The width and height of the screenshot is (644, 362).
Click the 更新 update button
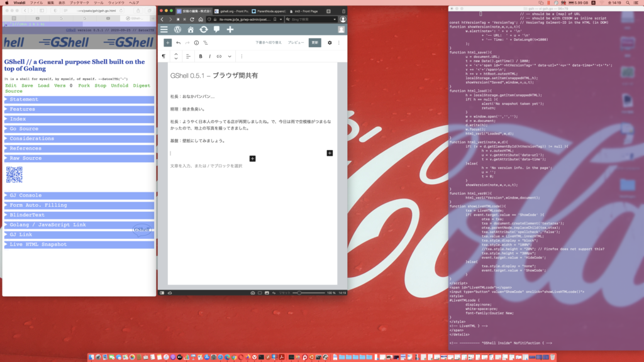point(314,43)
